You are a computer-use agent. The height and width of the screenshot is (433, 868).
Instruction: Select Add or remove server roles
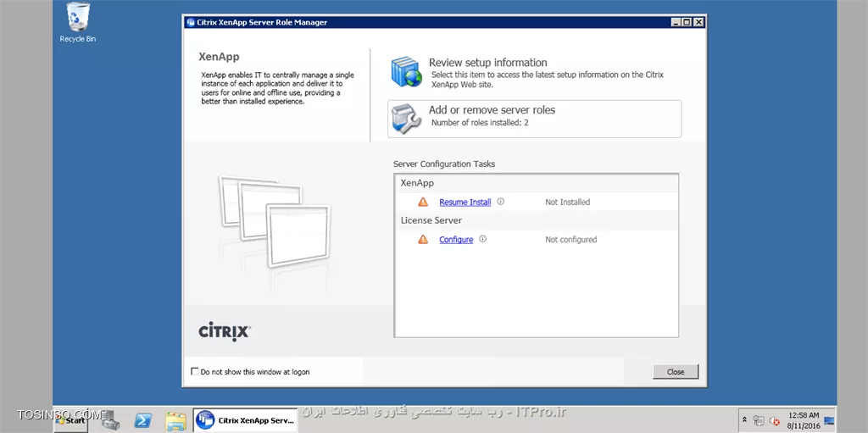pos(534,119)
